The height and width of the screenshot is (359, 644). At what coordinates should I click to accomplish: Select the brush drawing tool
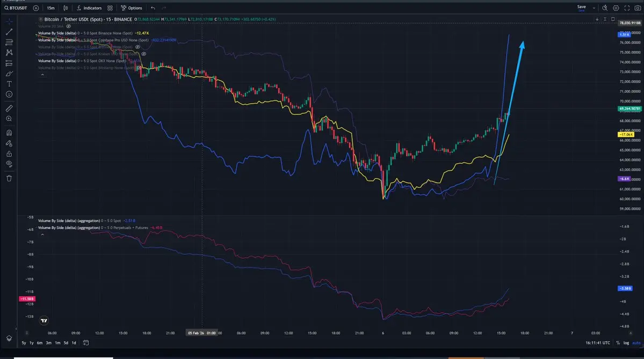(9, 74)
